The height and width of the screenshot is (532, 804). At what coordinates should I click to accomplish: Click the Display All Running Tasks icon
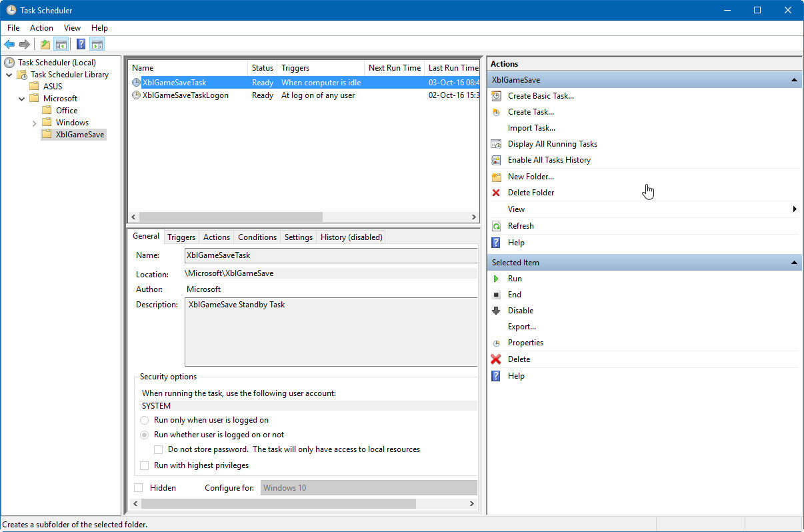[496, 143]
